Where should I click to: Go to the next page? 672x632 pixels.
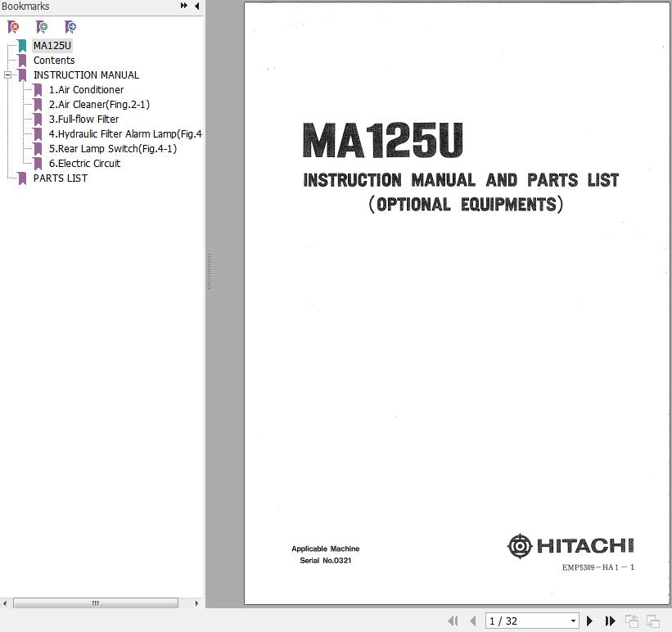point(589,621)
